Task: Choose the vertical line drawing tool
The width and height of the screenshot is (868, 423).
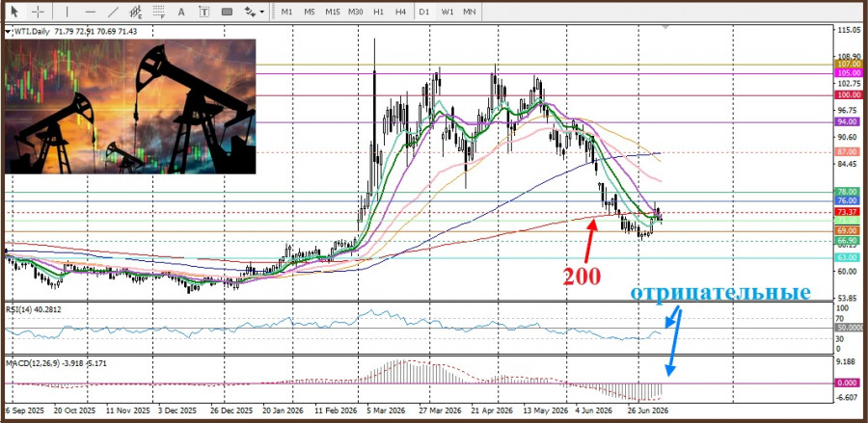Action: pyautogui.click(x=68, y=11)
